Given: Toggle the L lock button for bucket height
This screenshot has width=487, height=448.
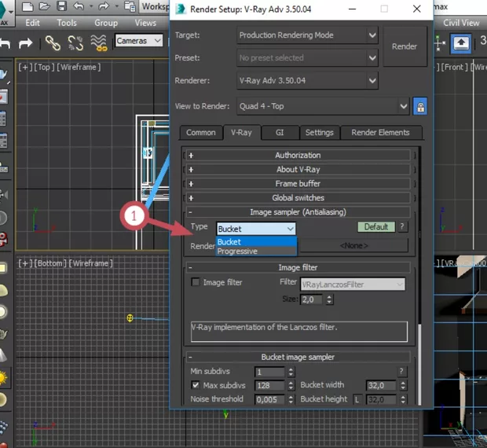Looking at the screenshot, I should 356,400.
